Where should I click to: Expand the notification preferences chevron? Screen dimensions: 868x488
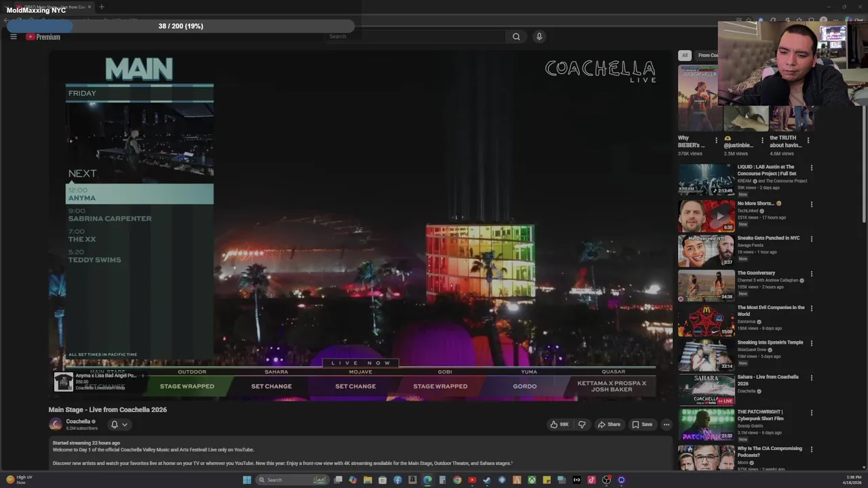(x=125, y=424)
